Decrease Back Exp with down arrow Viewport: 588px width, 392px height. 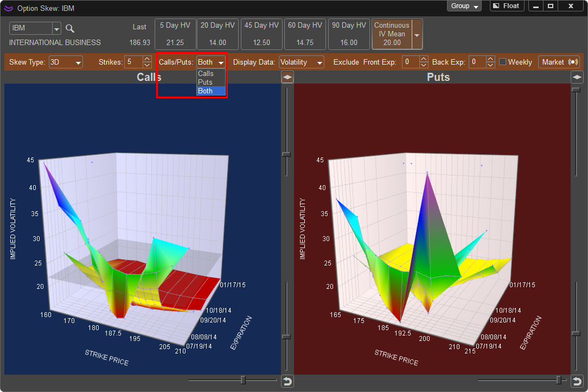[490, 65]
